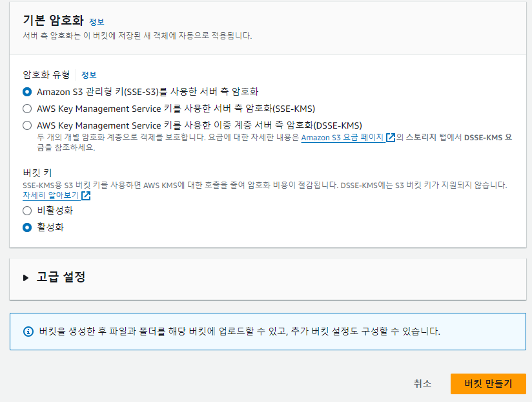Set bucket key to 비활성화
The image size is (532, 402).
(27, 211)
